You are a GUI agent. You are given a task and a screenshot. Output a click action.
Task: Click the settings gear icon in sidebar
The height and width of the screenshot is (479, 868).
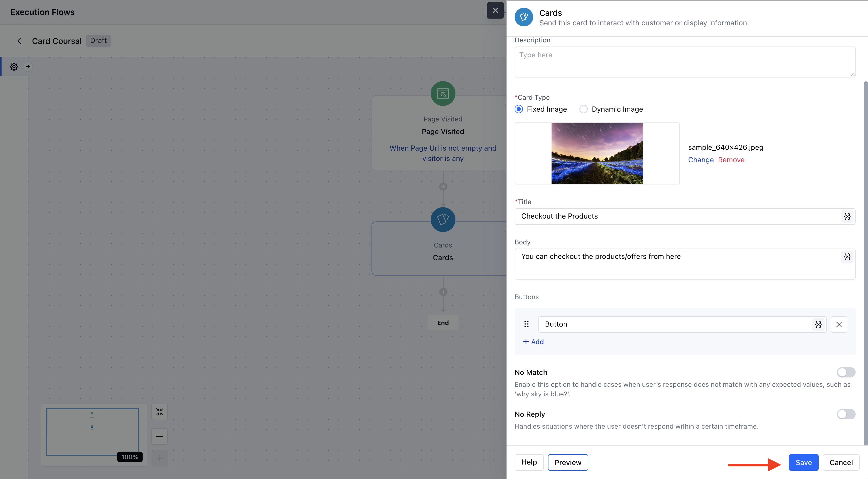point(14,66)
